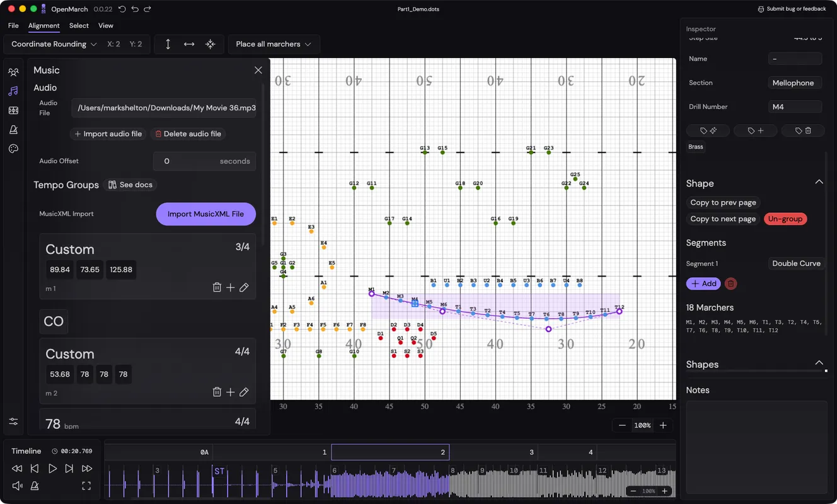Click the undo arrow in title bar
This screenshot has width=837, height=504.
click(x=135, y=9)
